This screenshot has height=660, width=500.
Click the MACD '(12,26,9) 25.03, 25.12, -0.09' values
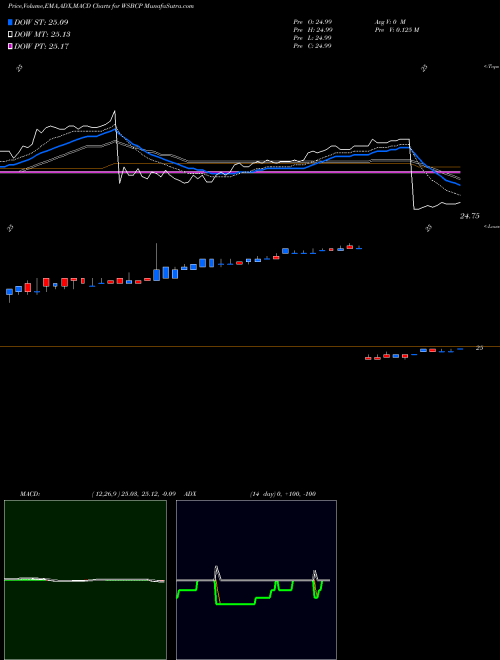point(133,494)
